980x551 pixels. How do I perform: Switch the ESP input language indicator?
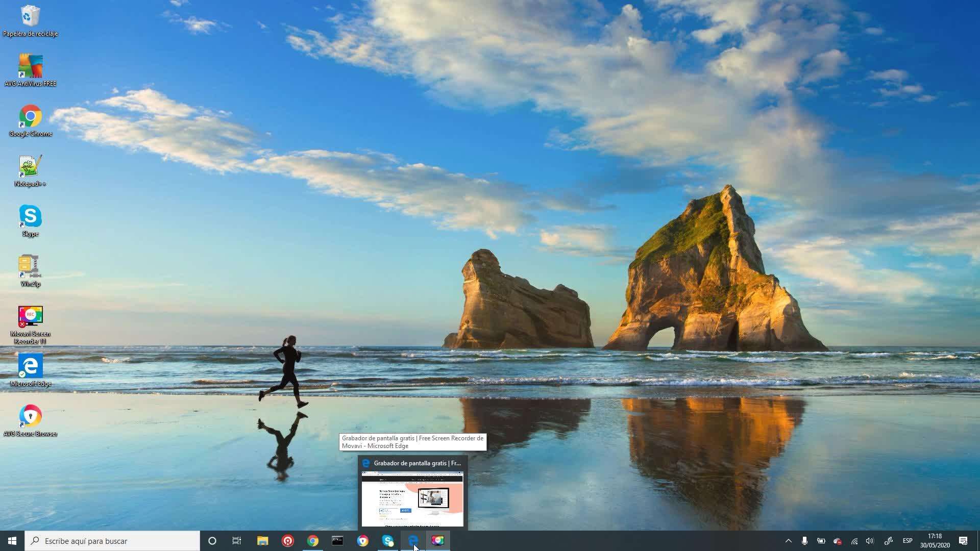[x=908, y=541]
